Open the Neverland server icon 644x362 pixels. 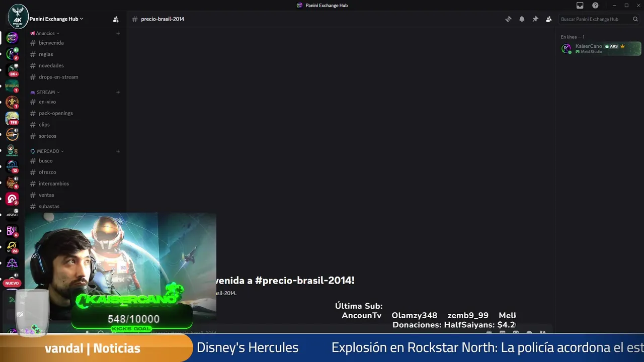click(x=12, y=86)
